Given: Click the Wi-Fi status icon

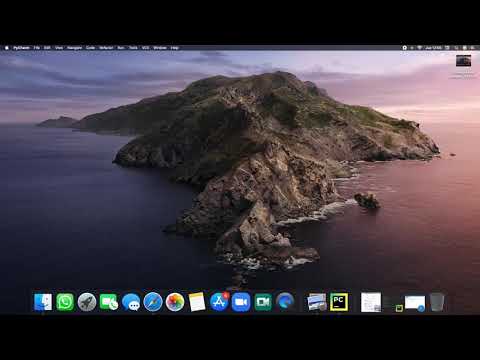Looking at the screenshot, I should (x=420, y=48).
